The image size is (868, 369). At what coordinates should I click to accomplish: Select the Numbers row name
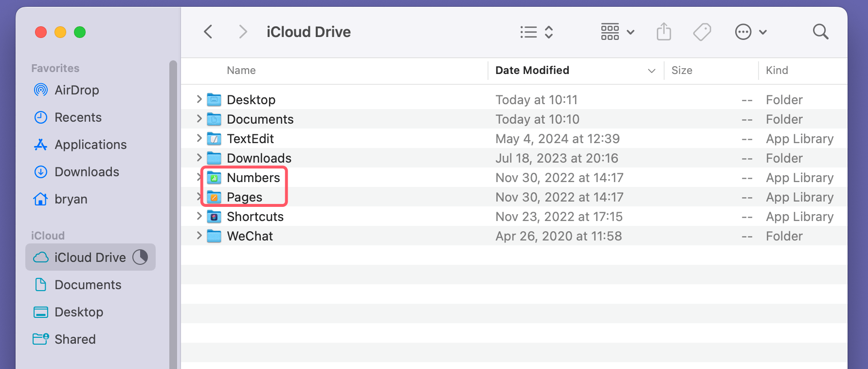click(253, 178)
